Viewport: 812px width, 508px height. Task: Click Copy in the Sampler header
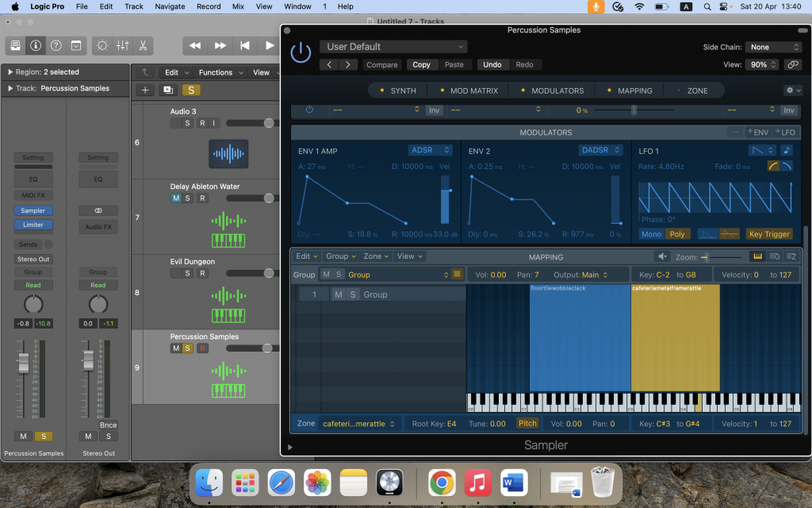(x=421, y=65)
